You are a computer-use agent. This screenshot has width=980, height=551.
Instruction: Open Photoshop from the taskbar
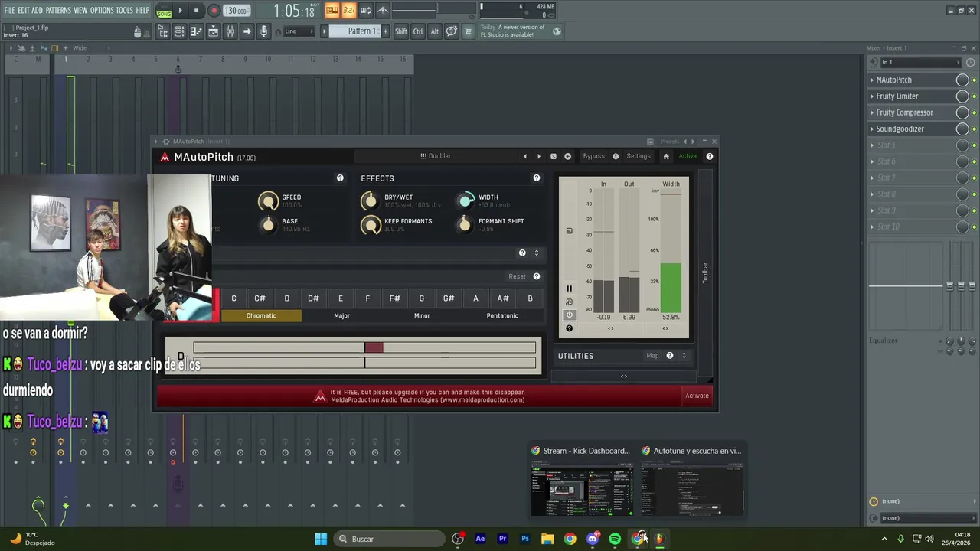coord(525,539)
